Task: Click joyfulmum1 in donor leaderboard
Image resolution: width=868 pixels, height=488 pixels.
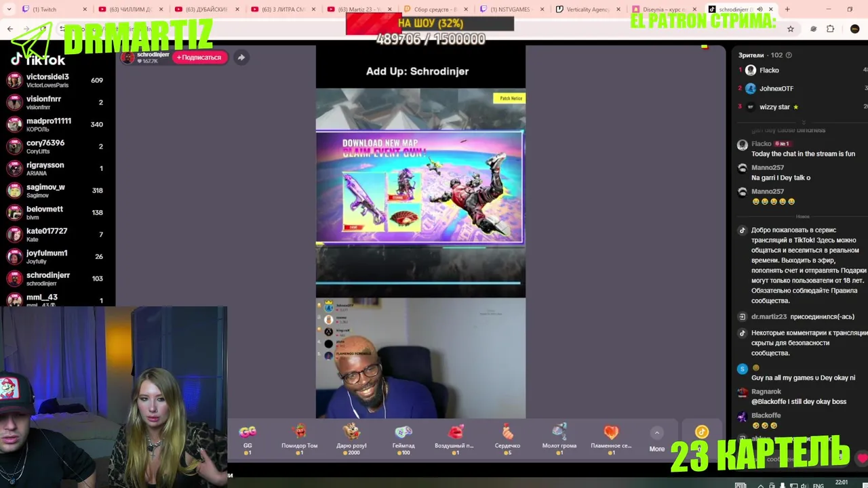Action: [x=54, y=257]
